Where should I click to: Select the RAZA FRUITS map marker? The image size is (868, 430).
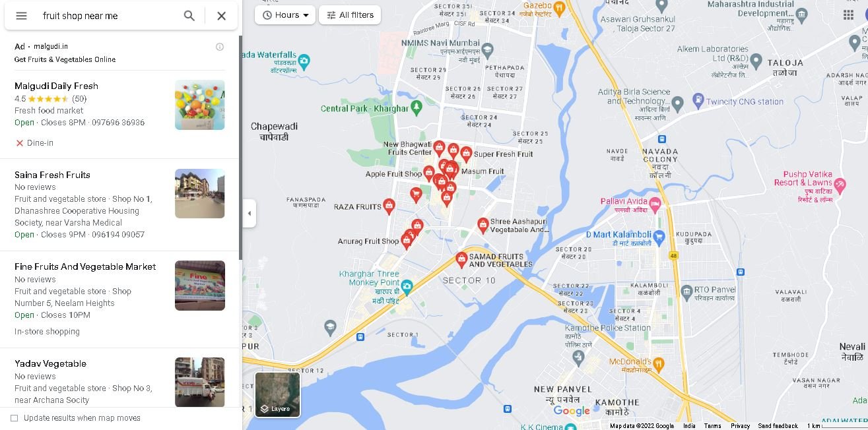389,206
